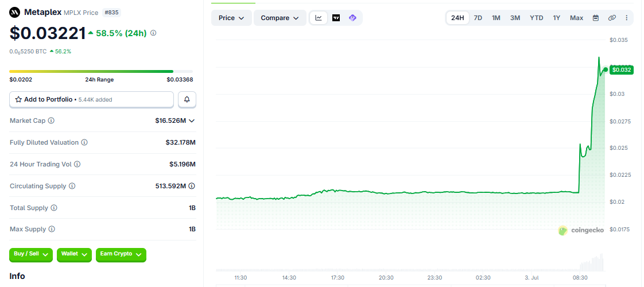The height and width of the screenshot is (287, 644).
Task: Select 7D chart range
Action: coord(478,18)
